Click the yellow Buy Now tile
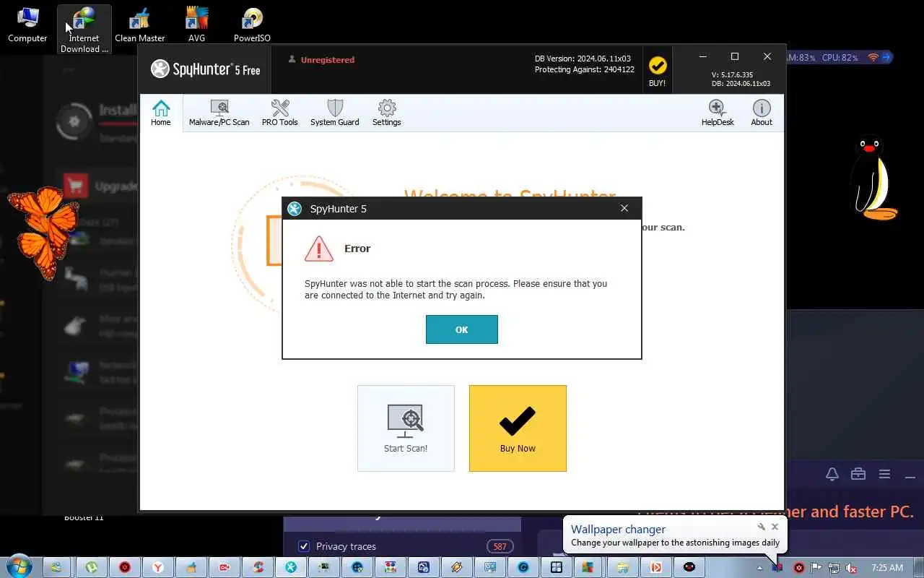 pyautogui.click(x=518, y=428)
